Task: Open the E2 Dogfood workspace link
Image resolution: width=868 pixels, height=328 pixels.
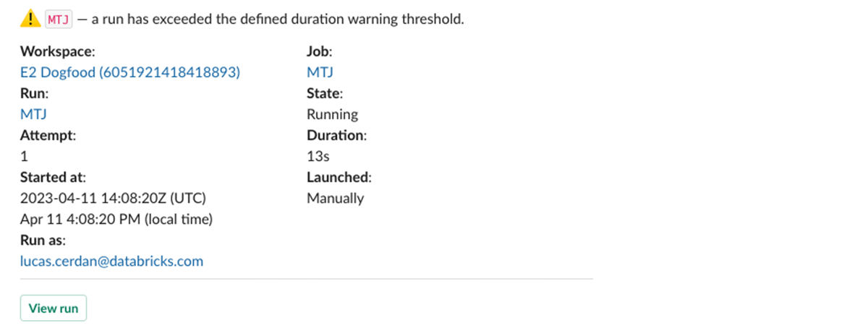Action: tap(130, 72)
